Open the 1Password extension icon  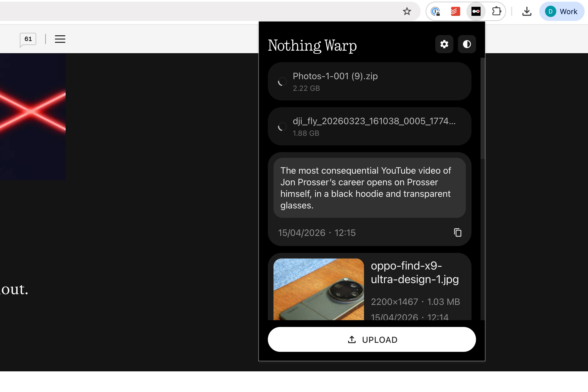pos(435,11)
